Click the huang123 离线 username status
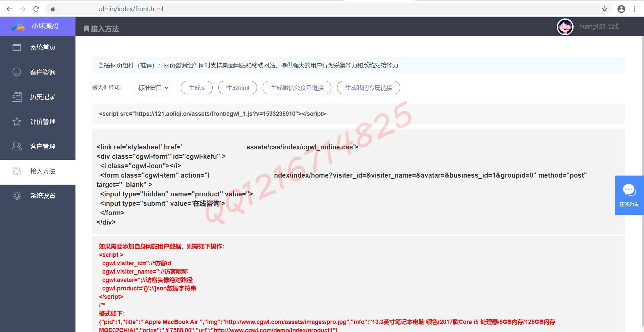Image resolution: width=644 pixels, height=332 pixels. [599, 27]
